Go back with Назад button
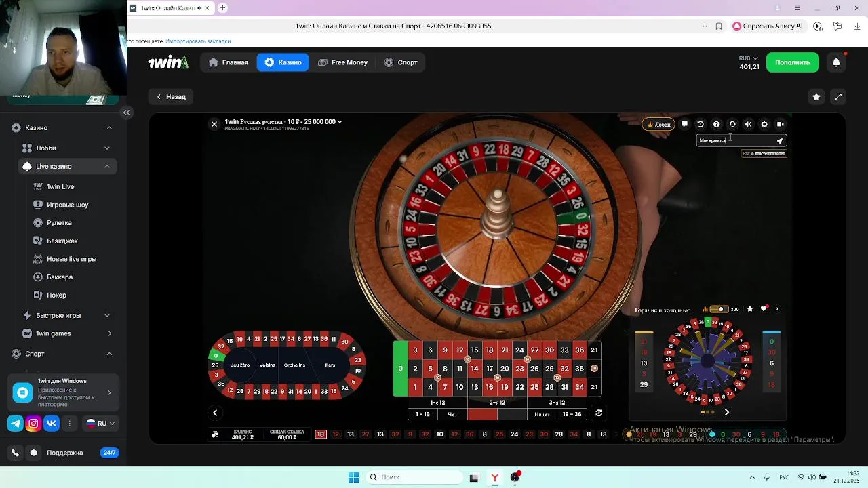 [x=172, y=97]
